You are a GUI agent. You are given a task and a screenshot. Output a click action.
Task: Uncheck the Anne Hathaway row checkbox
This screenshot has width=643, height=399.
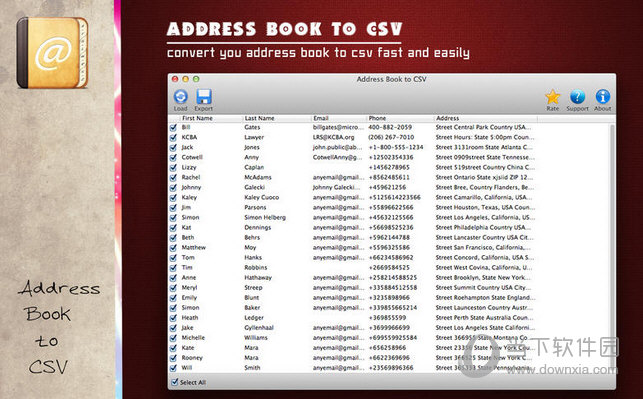tap(173, 278)
